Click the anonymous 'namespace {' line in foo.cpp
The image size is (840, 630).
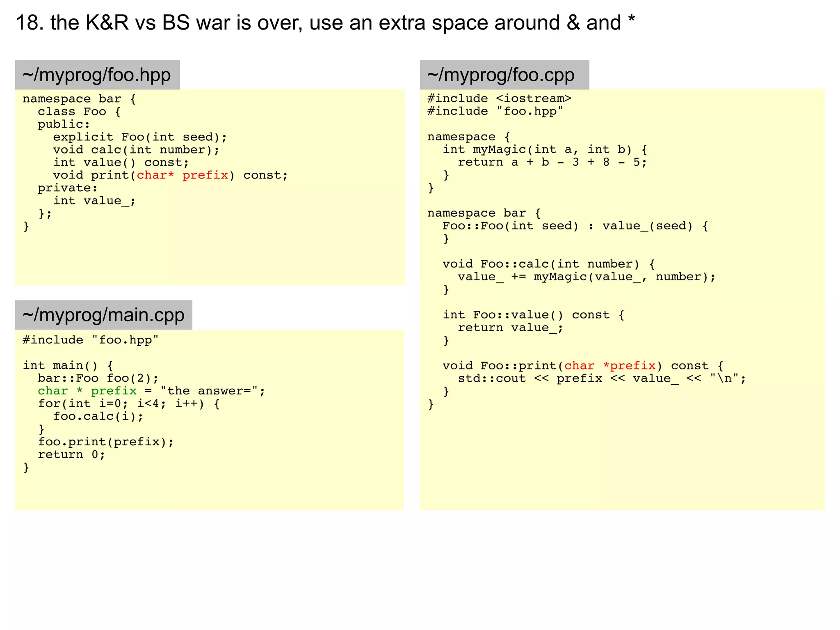point(469,137)
